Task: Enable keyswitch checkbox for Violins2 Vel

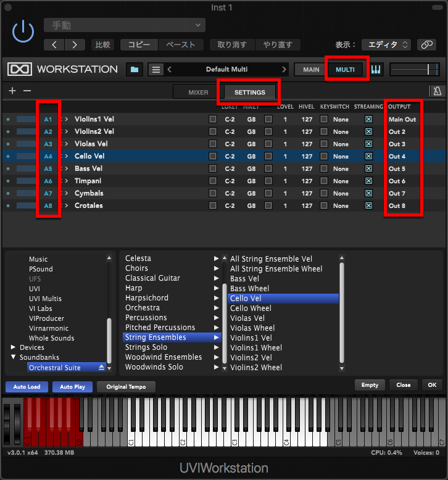Action: (324, 131)
